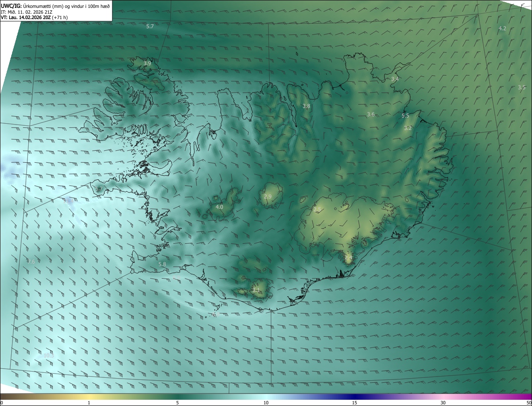Click the valid time 'VT: Lau. 14.02.2026 20Z'
This screenshot has height=406, width=532.
pyautogui.click(x=26, y=17)
